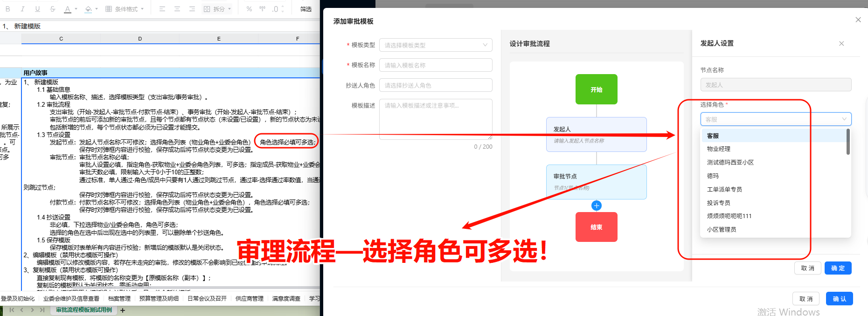
Task: Choose 测试德玛西亚小区 in role list
Action: pos(774,163)
